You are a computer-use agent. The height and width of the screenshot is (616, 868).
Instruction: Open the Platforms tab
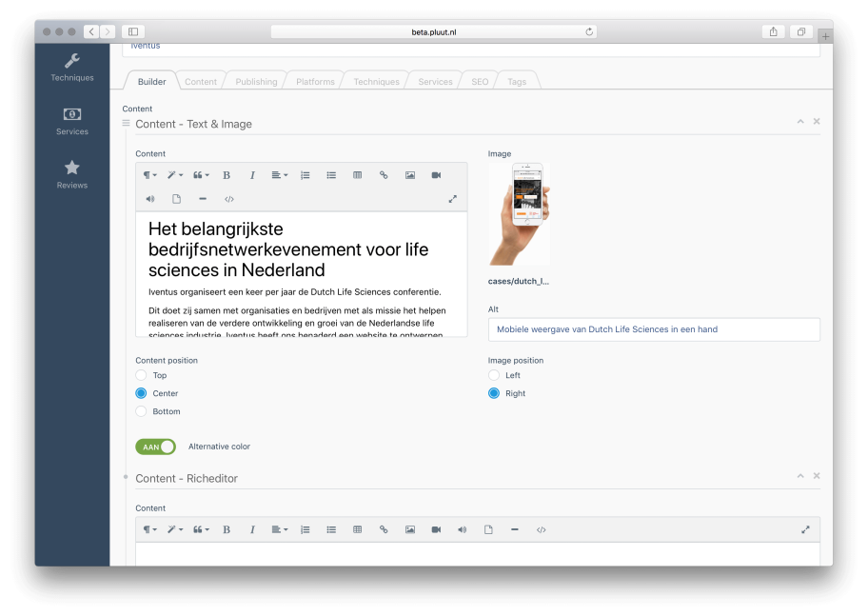[x=315, y=82]
